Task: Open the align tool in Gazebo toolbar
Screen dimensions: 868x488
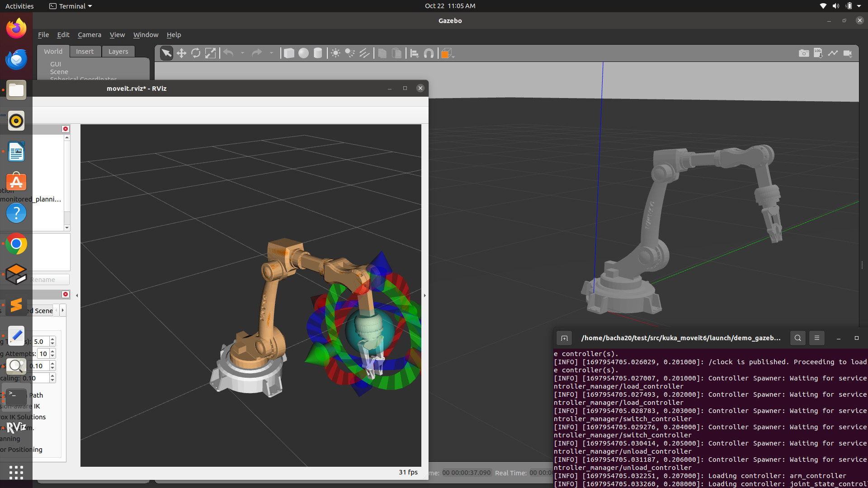Action: pos(414,53)
